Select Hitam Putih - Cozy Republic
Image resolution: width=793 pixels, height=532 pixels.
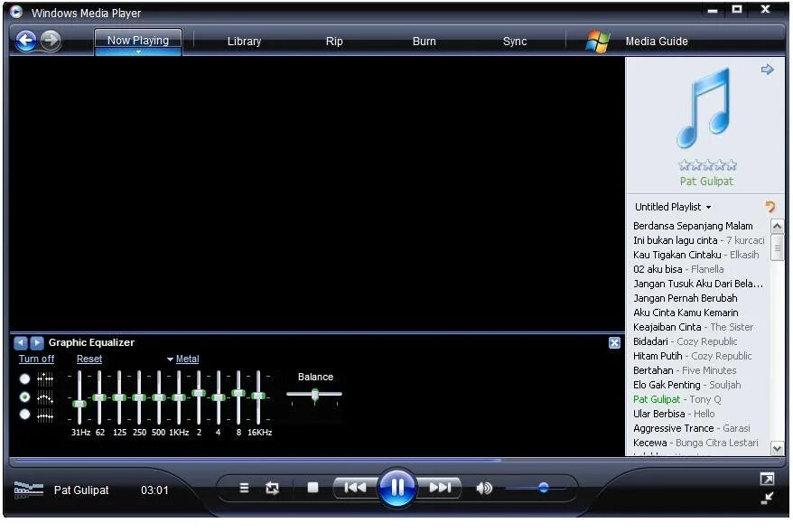(x=693, y=356)
